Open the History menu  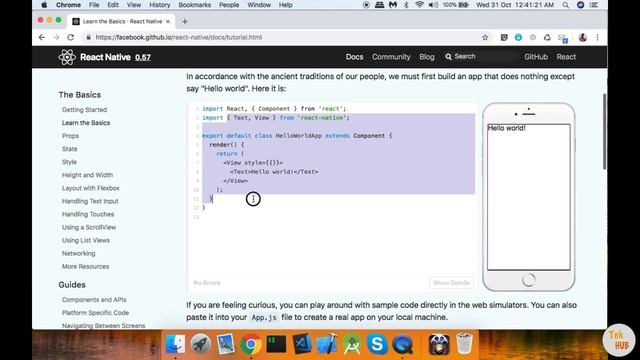tap(159, 5)
